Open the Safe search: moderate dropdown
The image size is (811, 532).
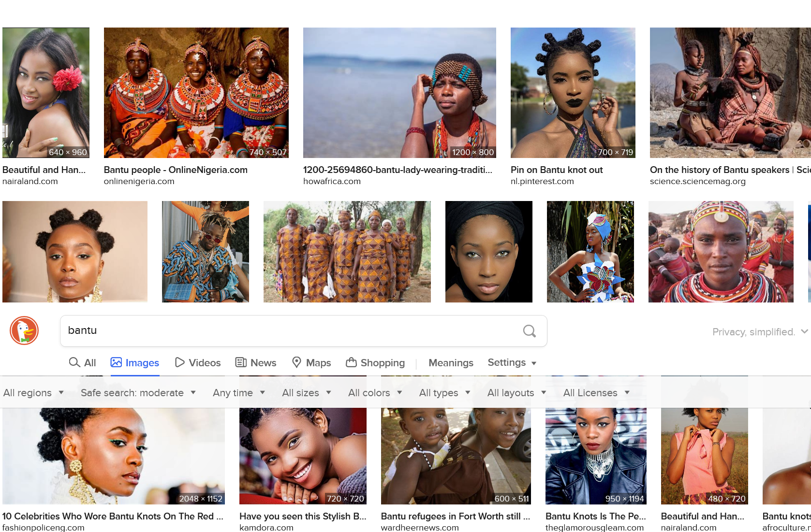(138, 392)
